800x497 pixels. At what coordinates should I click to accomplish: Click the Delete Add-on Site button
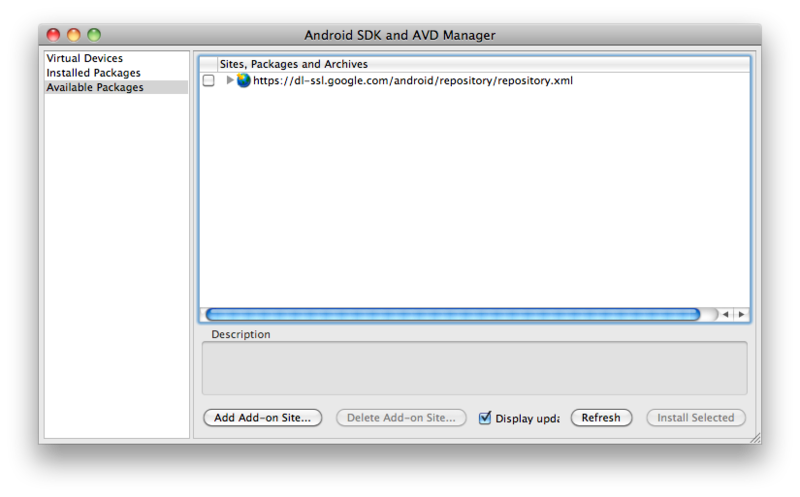coord(401,417)
